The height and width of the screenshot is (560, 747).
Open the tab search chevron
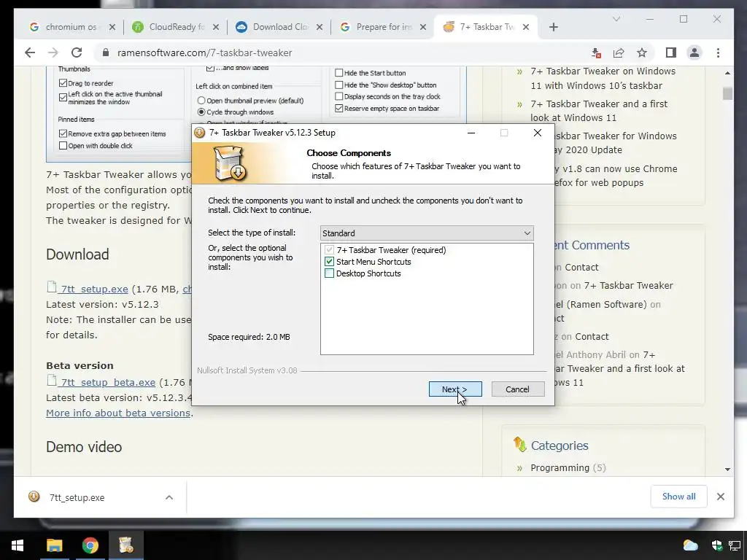tap(616, 19)
